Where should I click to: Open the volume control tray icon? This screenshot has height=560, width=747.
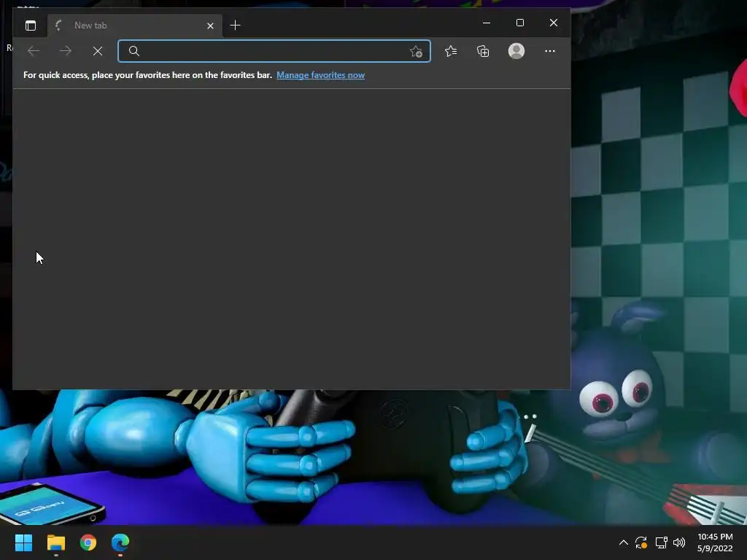[679, 542]
